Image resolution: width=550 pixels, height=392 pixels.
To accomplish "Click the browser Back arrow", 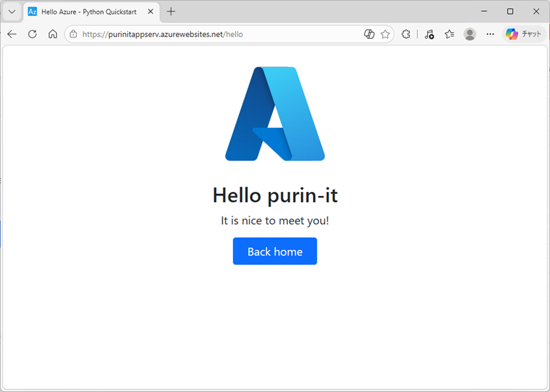I will click(x=12, y=34).
